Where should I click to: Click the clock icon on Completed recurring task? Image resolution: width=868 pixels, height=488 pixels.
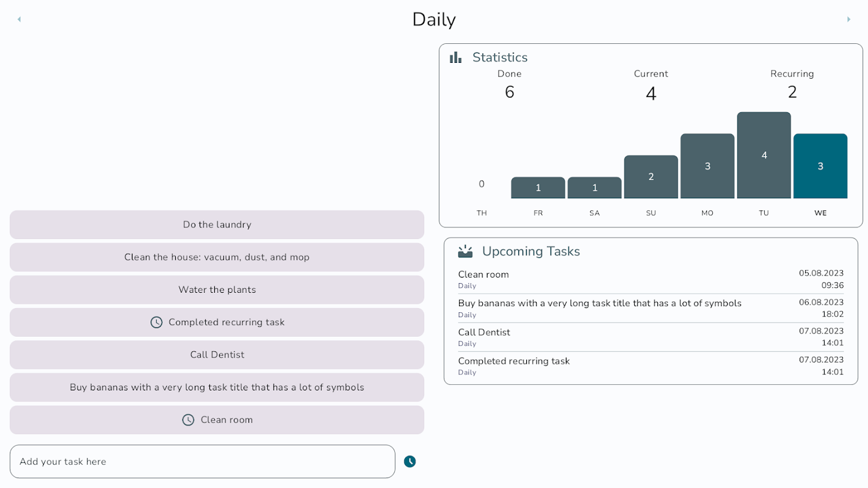tap(157, 322)
